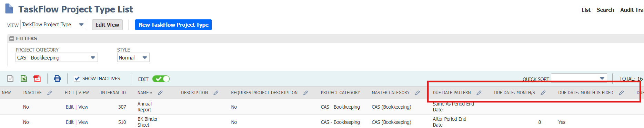
Task: Open the List menu item
Action: pyautogui.click(x=586, y=10)
